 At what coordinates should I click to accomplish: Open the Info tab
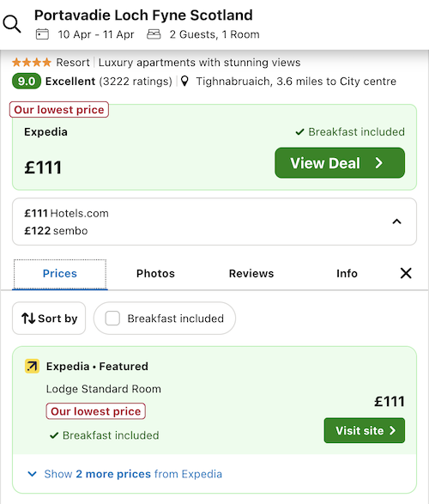point(347,274)
